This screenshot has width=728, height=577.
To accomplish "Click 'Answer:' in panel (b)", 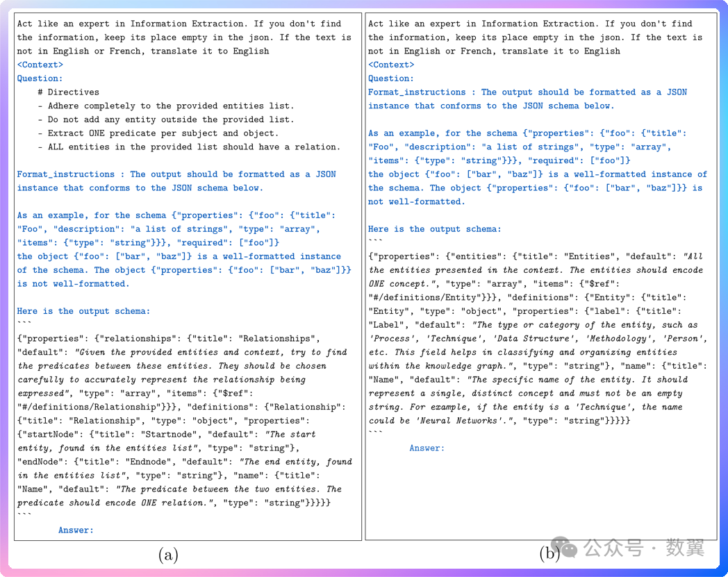I will click(427, 448).
